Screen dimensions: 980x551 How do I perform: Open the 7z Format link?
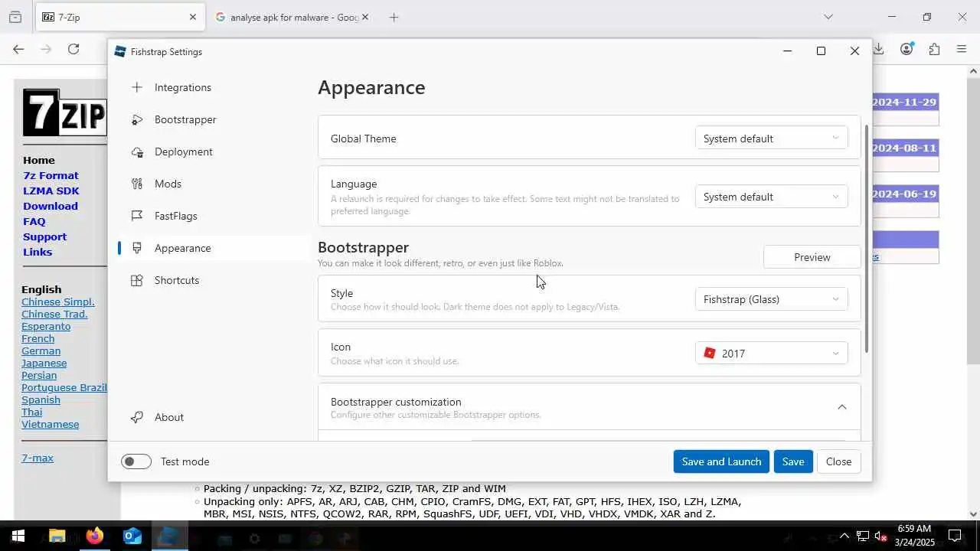51,175
